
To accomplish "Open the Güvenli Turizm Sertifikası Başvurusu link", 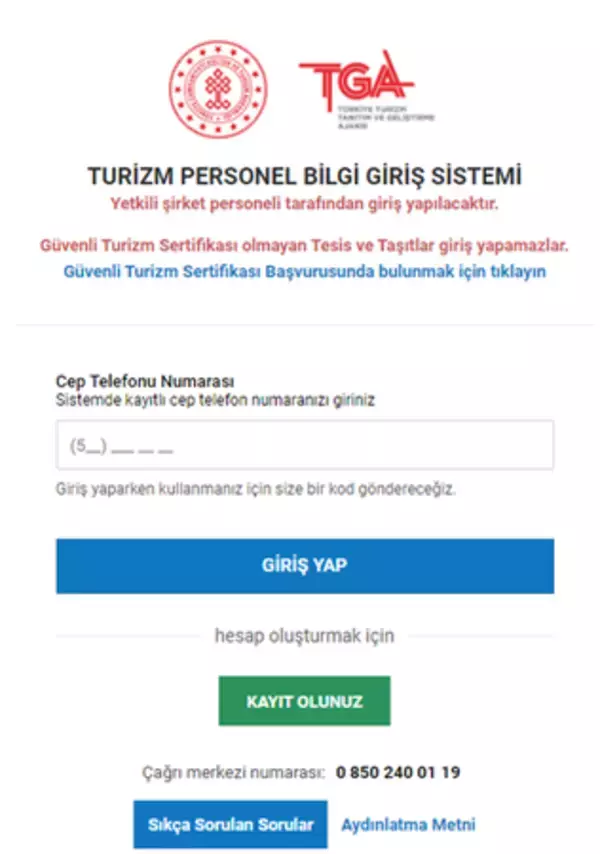I will (304, 271).
